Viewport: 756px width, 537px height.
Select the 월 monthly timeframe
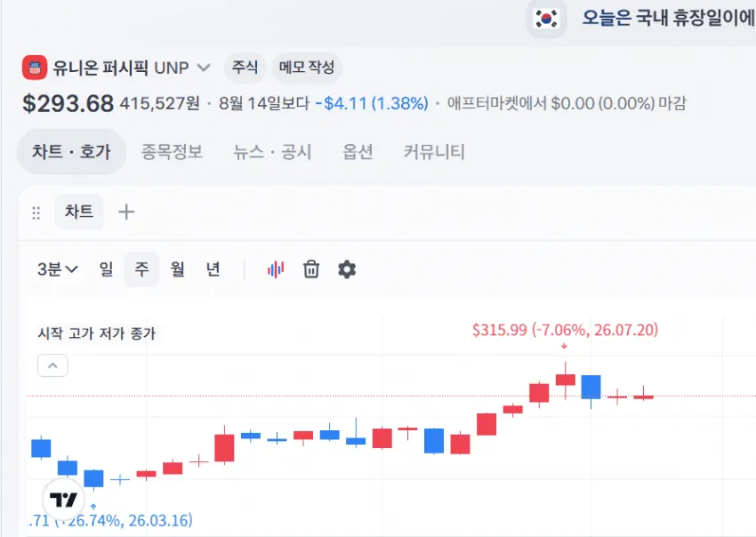click(x=177, y=269)
